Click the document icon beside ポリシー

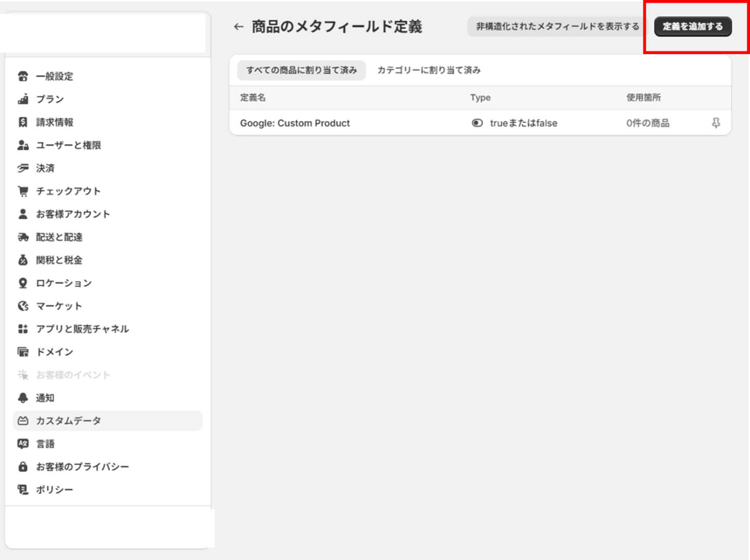[23, 490]
